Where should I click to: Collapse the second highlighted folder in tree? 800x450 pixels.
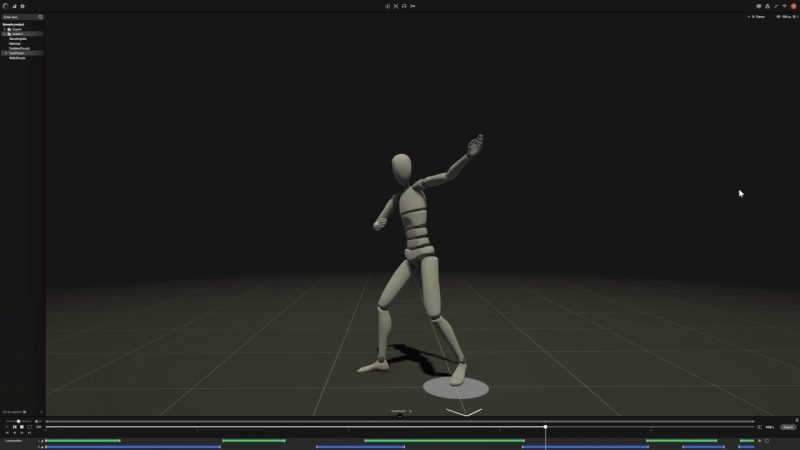5,34
